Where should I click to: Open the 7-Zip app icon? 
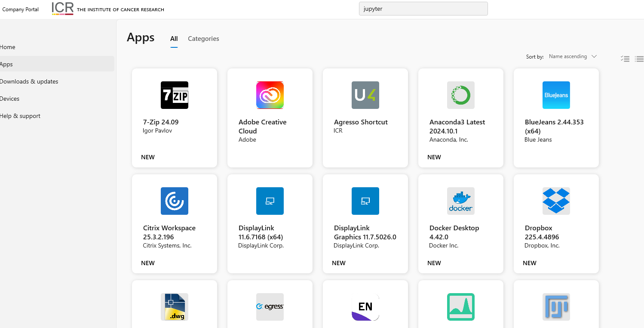click(x=175, y=95)
